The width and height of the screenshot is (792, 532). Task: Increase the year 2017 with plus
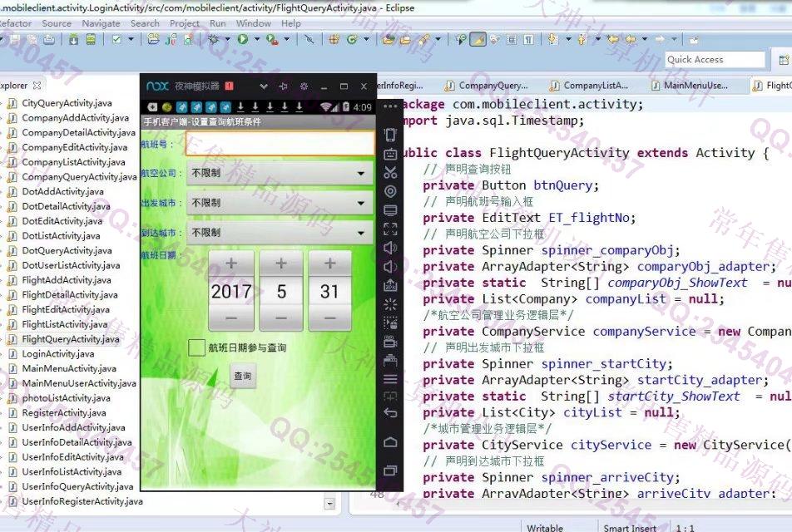(x=231, y=264)
